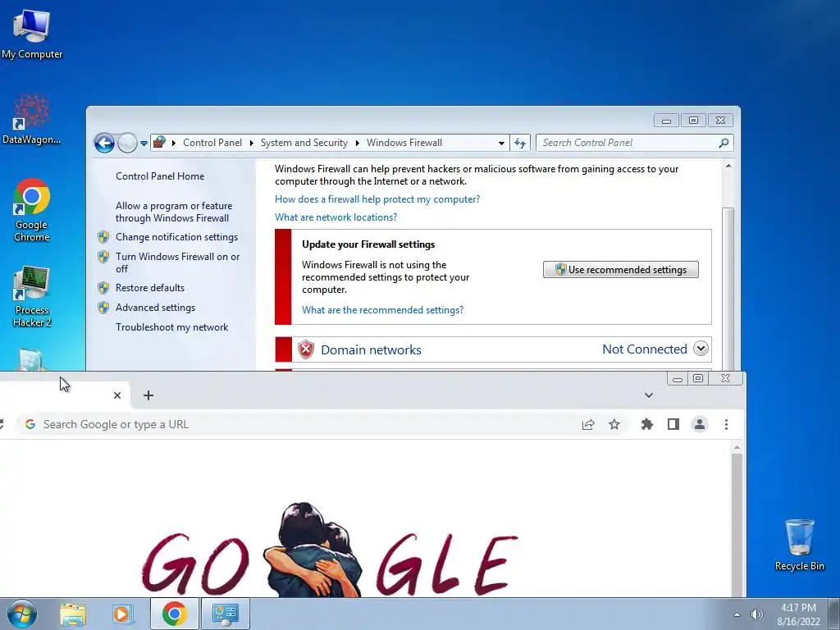Open the DataWagon desktop shortcut
This screenshot has height=630, width=840.
point(31,119)
